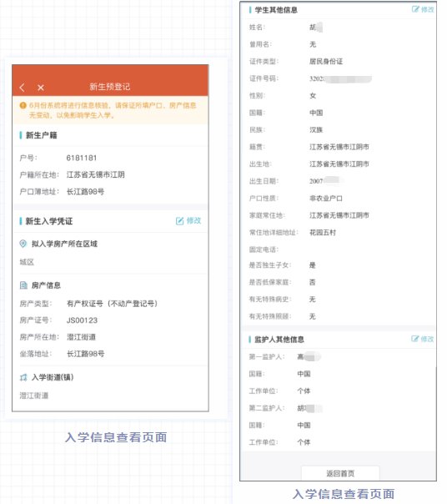The height and width of the screenshot is (504, 447).
Task: Click the 房产信息 document icon
Action: (x=23, y=285)
